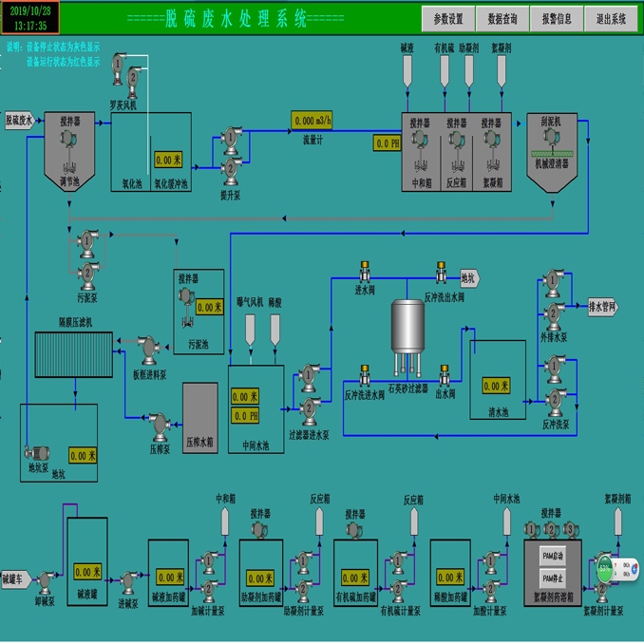Click the 中间水池 0.00 米 level value
Screen dimensions: 644x644
(x=245, y=396)
